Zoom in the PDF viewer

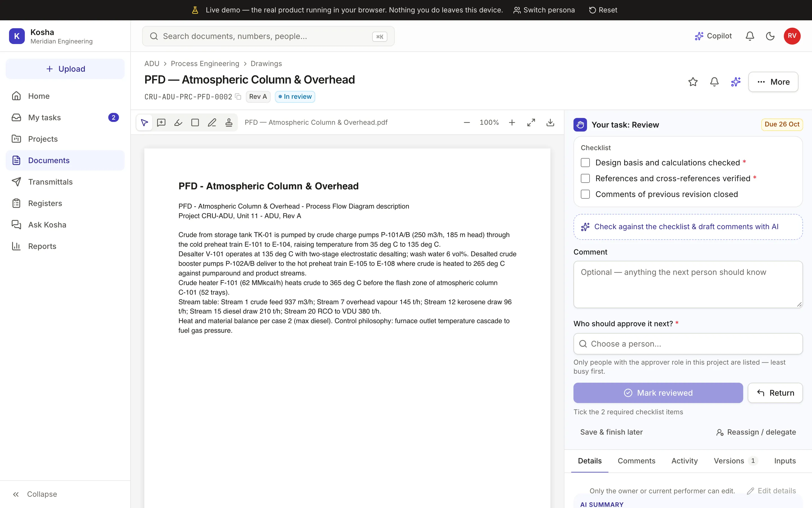512,123
